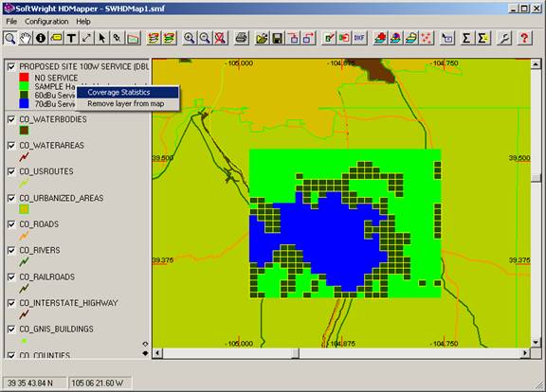Toggle CO_ROADS layer checkbox
The image size is (546, 392).
coord(11,224)
